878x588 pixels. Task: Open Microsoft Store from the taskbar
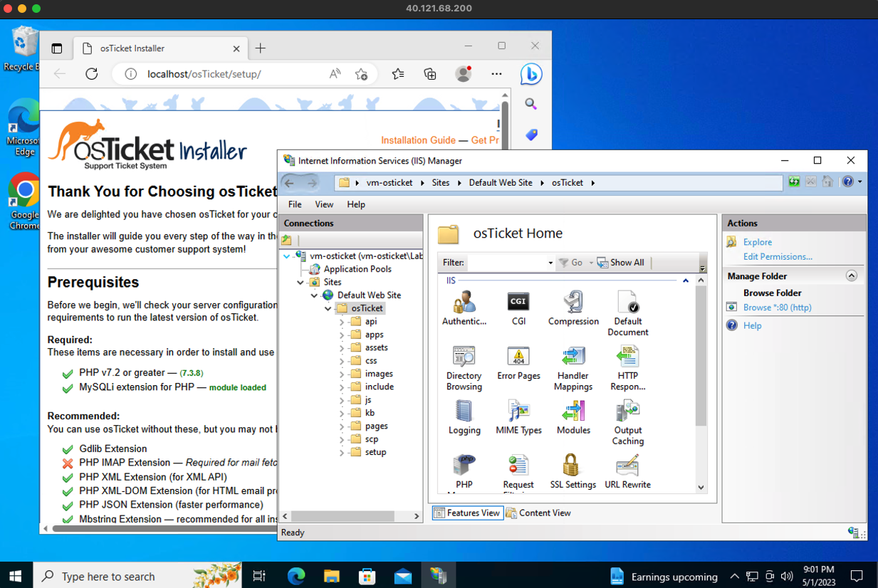[x=367, y=576]
